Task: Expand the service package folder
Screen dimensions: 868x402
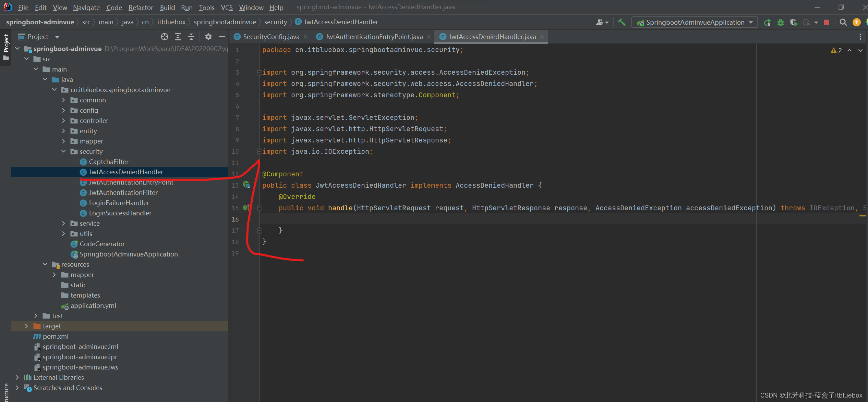Action: (63, 223)
